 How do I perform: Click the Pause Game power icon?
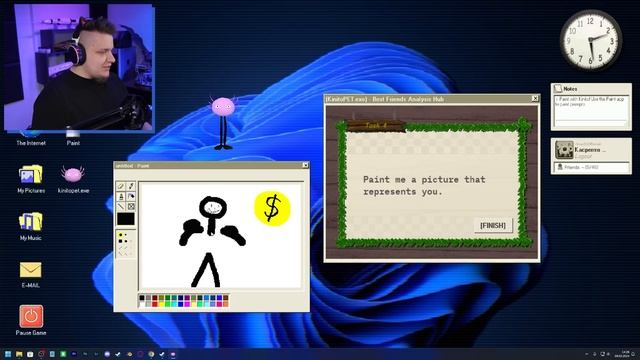(31, 316)
